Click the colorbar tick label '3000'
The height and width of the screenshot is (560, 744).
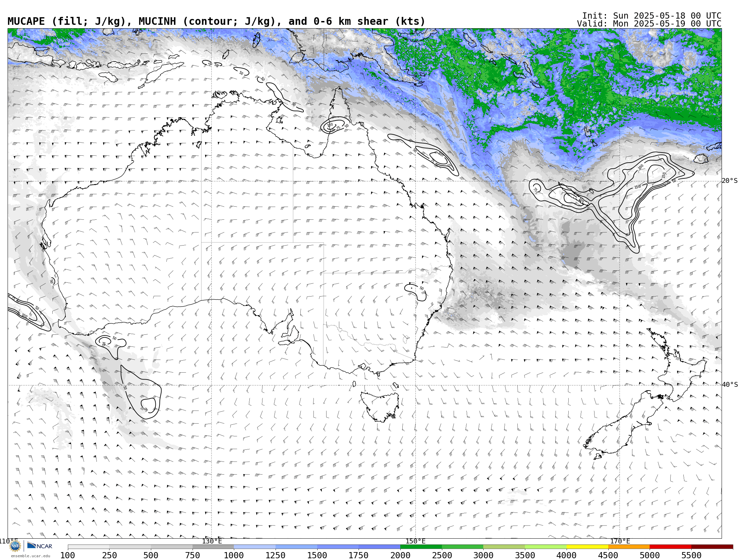(483, 556)
